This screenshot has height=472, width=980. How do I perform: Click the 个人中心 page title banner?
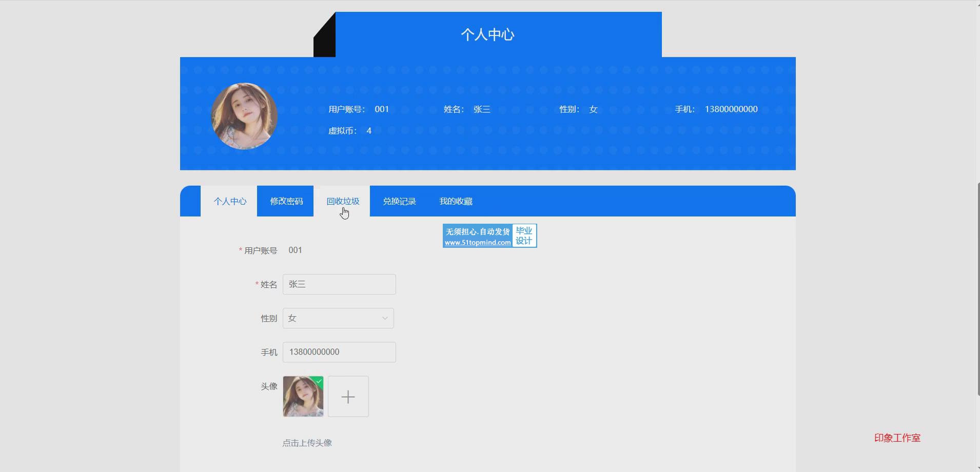click(x=487, y=35)
